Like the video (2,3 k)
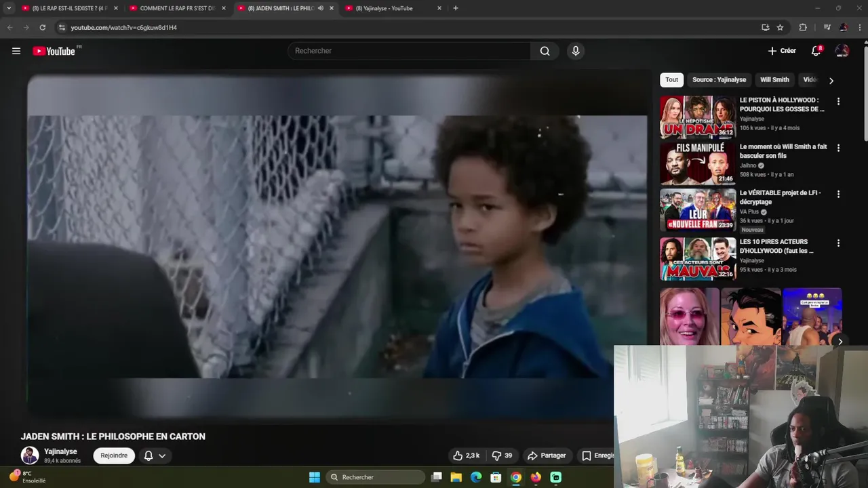The image size is (868, 488). pos(466,455)
